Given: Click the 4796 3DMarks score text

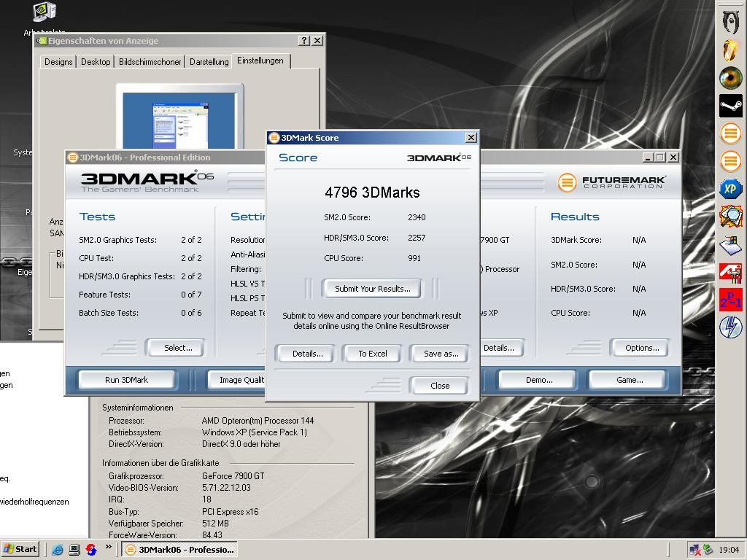Looking at the screenshot, I should (372, 192).
